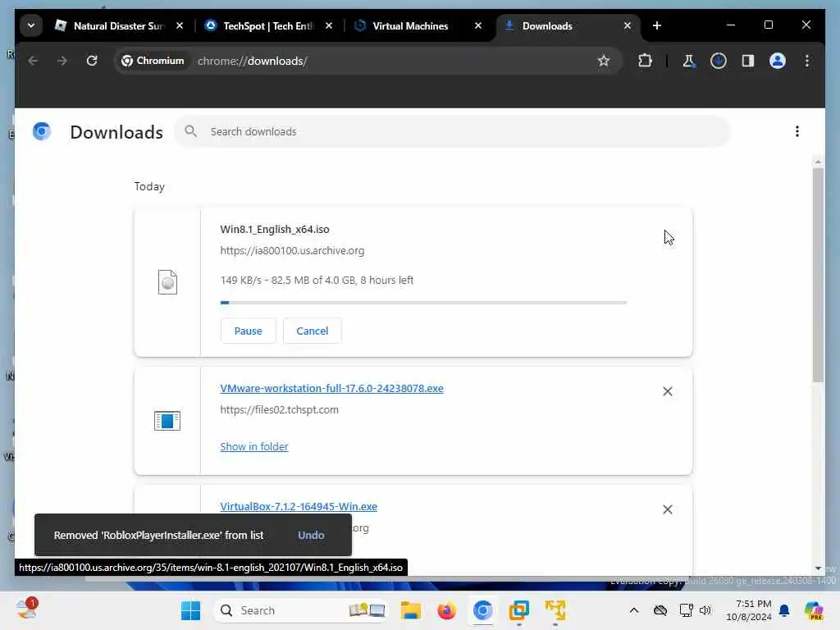Click the page vertical scrollbar thumb
This screenshot has width=840, height=630.
click(818, 276)
